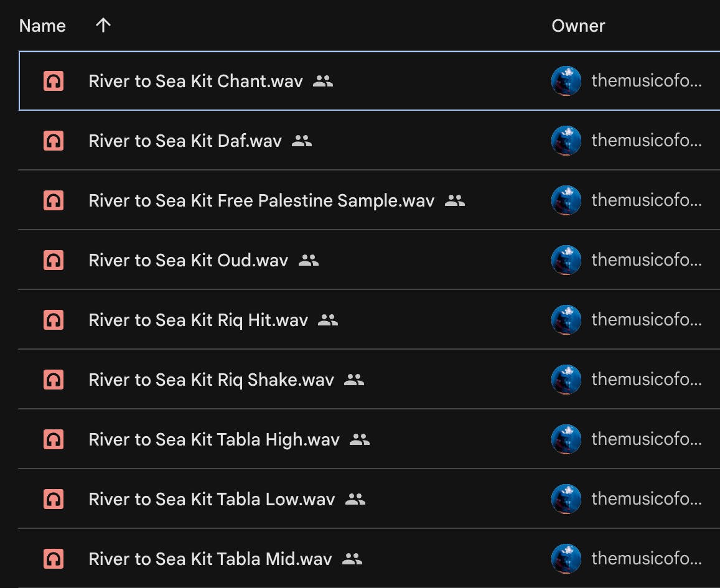Click owner name on the Tabla High.wav row

(x=646, y=439)
